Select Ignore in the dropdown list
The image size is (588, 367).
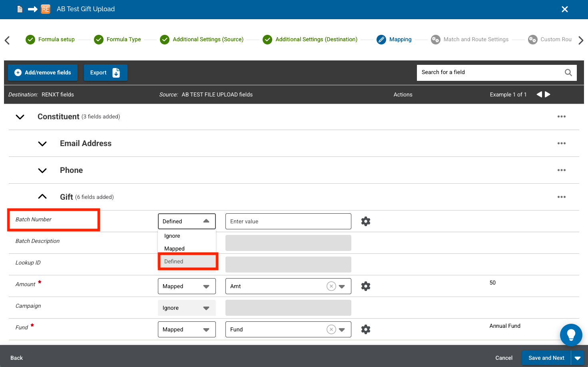click(187, 236)
